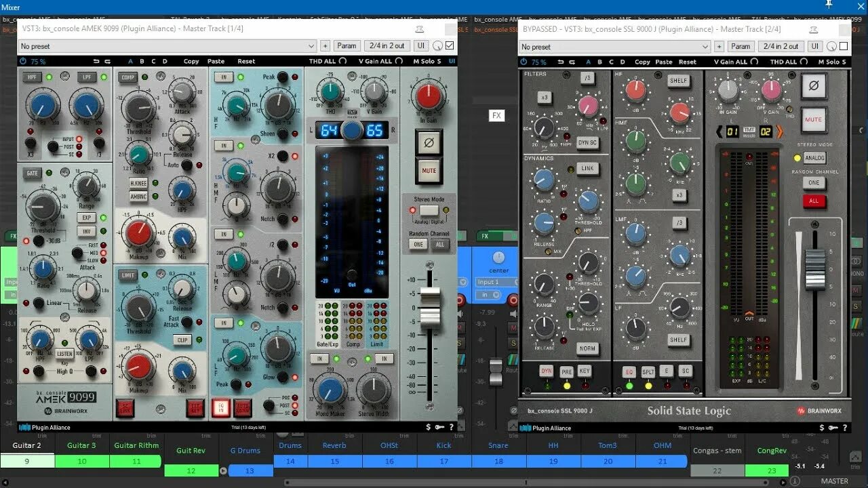The width and height of the screenshot is (868, 488).
Task: Toggle the AMEK LPF filter button
Action: [87, 77]
